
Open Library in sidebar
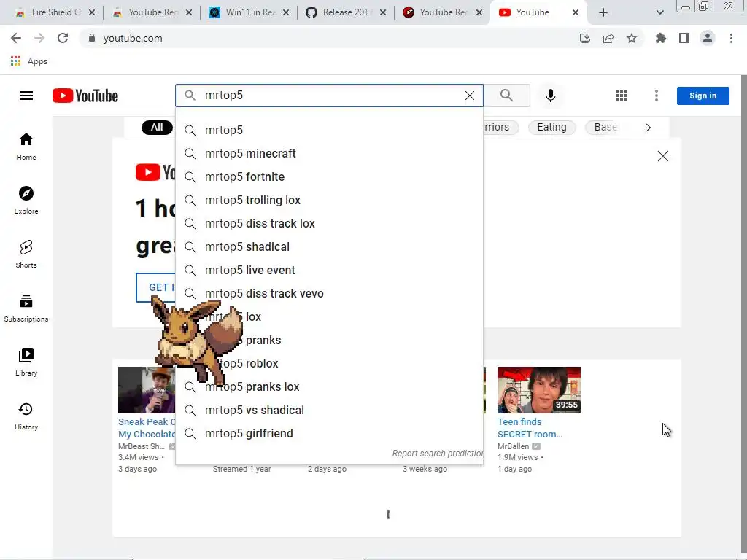26,362
